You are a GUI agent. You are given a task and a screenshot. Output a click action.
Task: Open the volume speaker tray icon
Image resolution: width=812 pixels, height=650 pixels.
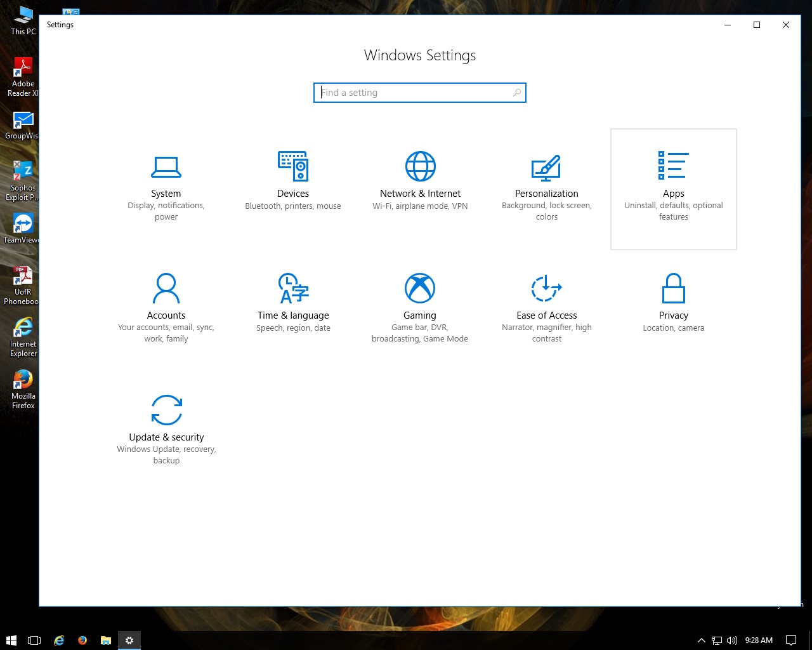click(732, 640)
